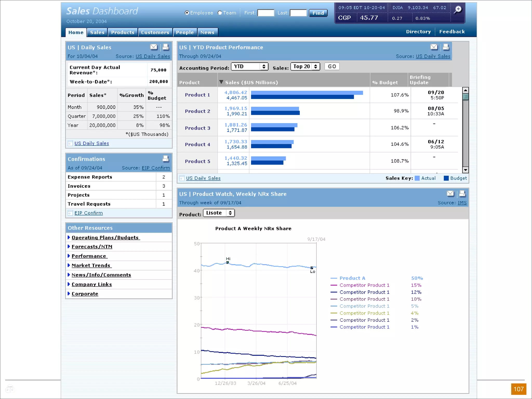Click the print icon in the Confirmations panel
This screenshot has width=532, height=399.
pyautogui.click(x=165, y=159)
